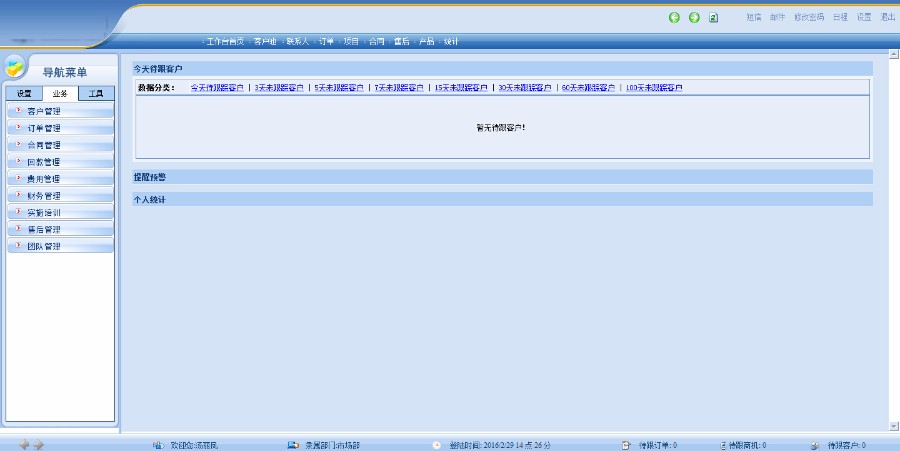Click the green refresh page icon

tap(713, 18)
